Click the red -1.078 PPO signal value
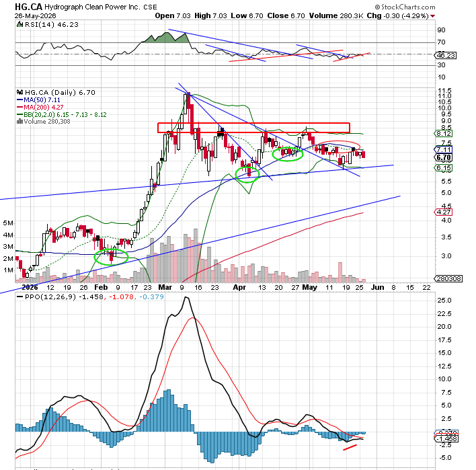The width and height of the screenshot is (476, 470). click(x=121, y=297)
